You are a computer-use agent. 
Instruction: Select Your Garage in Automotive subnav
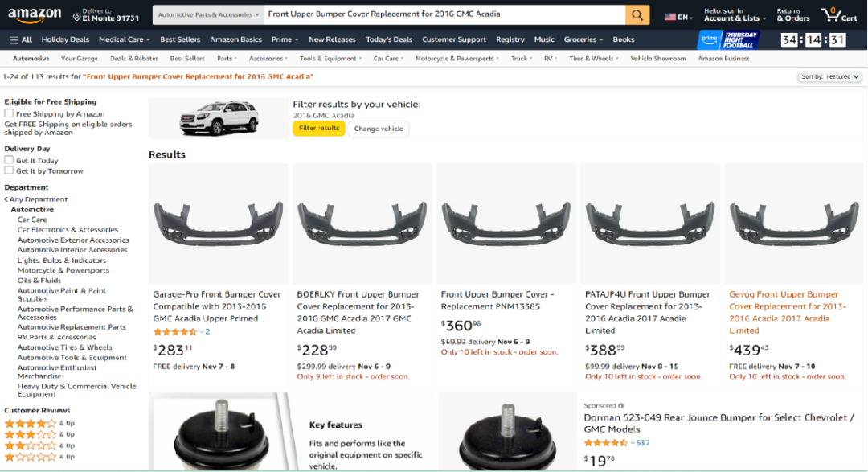pyautogui.click(x=79, y=59)
